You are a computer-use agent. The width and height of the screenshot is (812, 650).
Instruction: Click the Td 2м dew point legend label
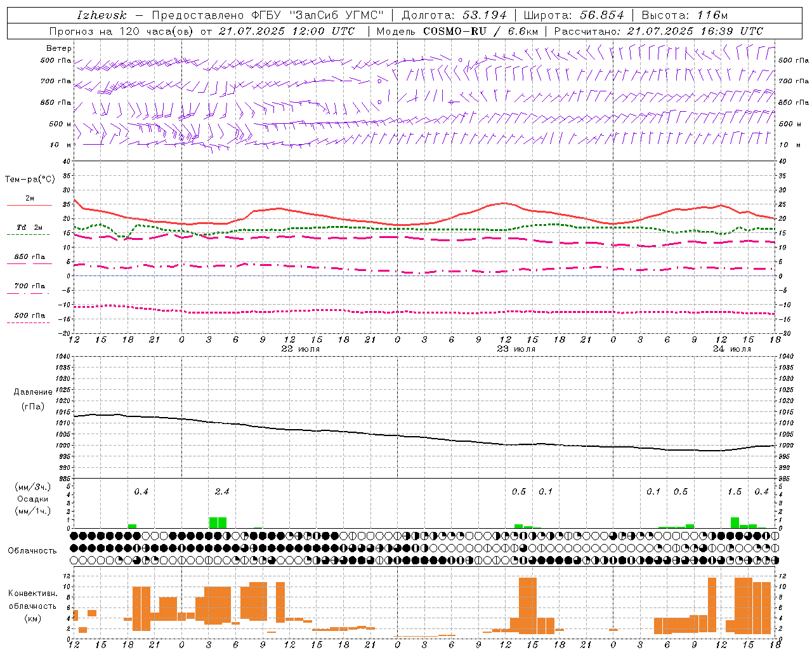click(30, 227)
